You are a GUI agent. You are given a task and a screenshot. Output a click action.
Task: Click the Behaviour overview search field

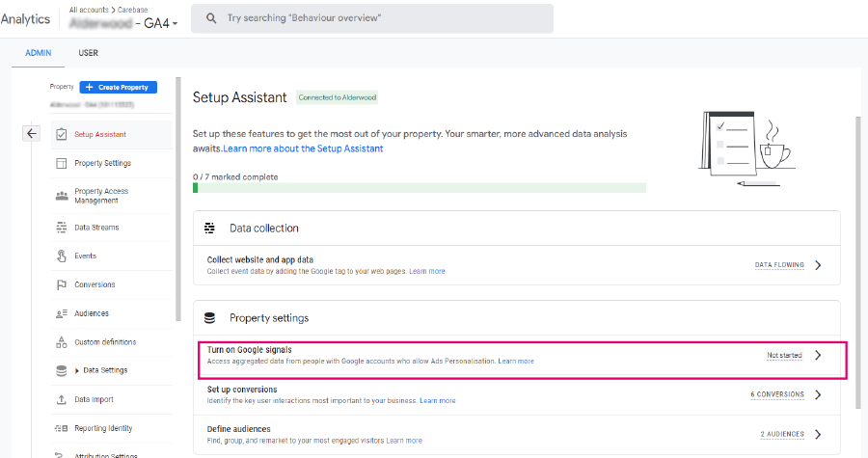pos(372,18)
